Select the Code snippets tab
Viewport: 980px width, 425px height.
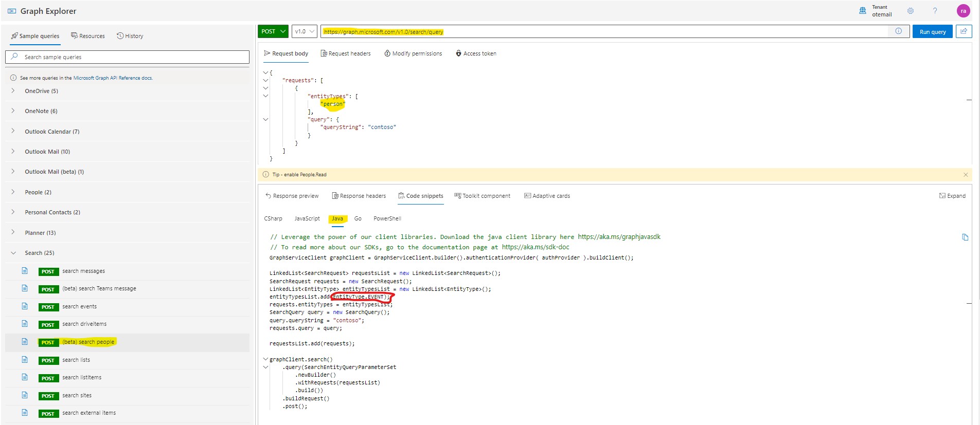[420, 196]
